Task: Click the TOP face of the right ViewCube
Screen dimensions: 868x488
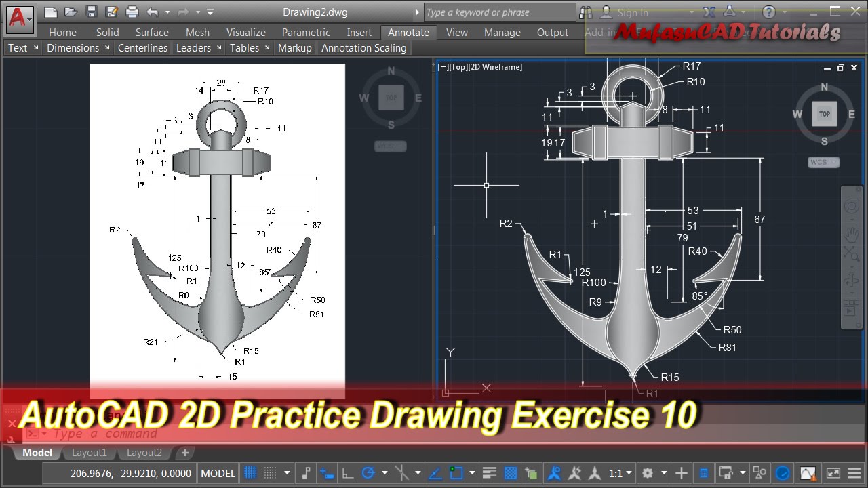Action: pos(824,114)
